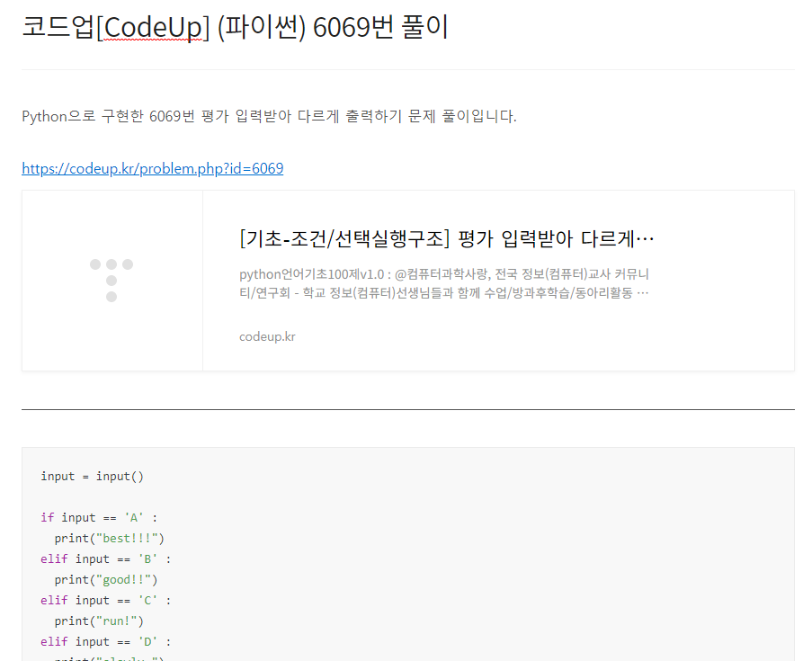Screen dimensions: 812x661
Task: Click the underlined word CodeUp in the title
Action: pos(153,28)
